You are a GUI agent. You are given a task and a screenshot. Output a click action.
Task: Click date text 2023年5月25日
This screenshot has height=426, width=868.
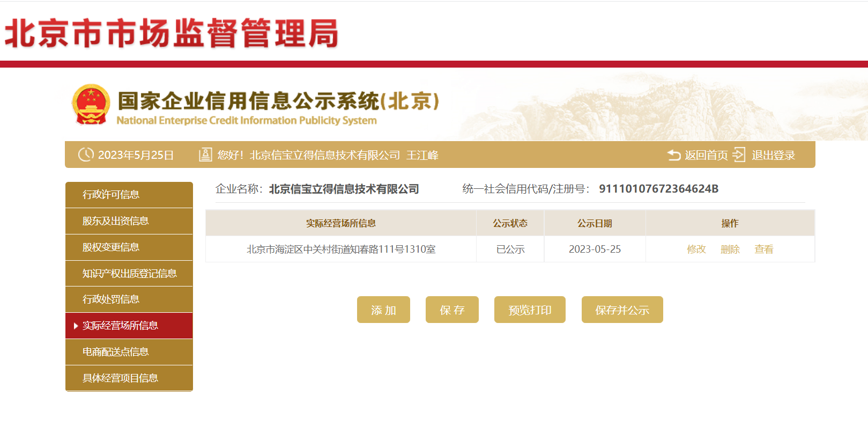pyautogui.click(x=136, y=155)
